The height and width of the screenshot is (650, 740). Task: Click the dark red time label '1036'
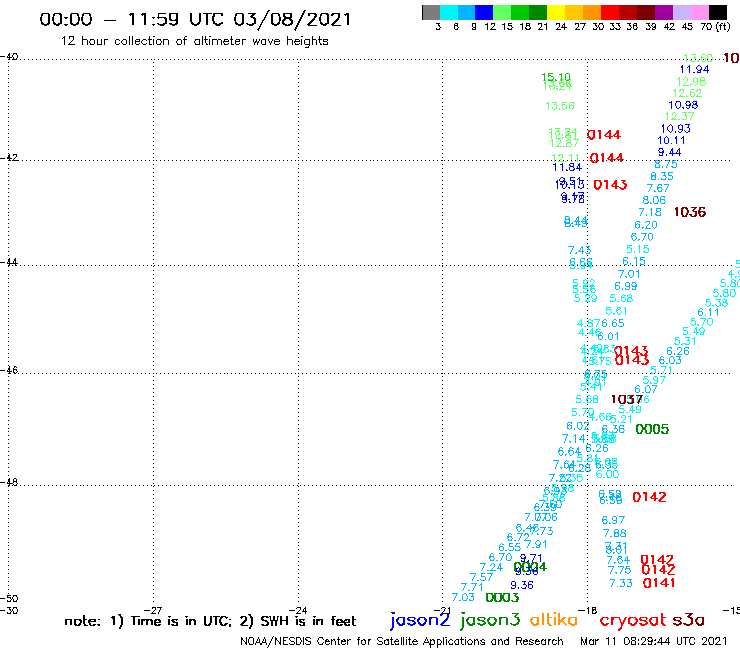coord(690,212)
